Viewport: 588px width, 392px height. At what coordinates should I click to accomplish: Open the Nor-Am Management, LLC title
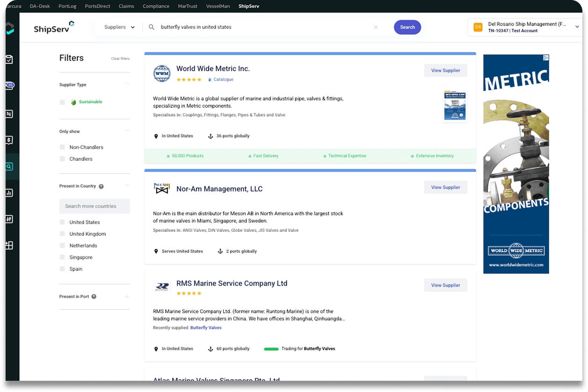[219, 189]
